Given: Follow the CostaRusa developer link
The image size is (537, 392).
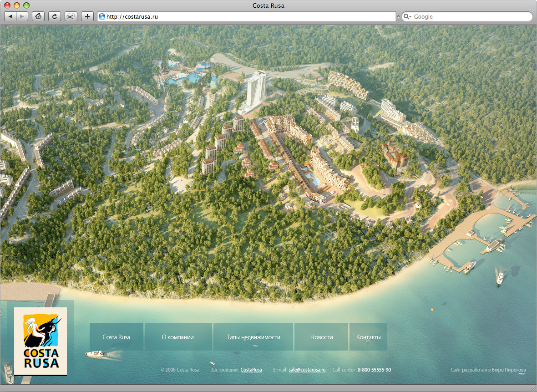Looking at the screenshot, I should (x=251, y=370).
